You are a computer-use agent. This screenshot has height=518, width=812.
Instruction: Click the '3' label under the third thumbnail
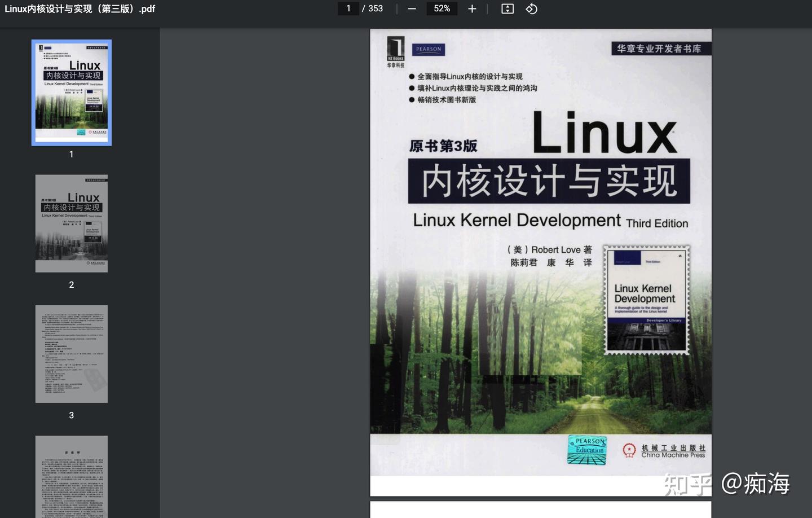[71, 415]
